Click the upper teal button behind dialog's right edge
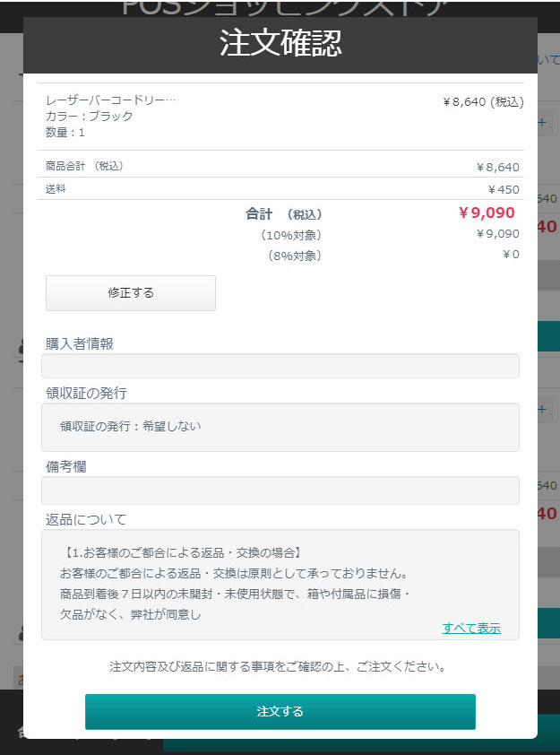This screenshot has width=560, height=755. click(x=548, y=335)
